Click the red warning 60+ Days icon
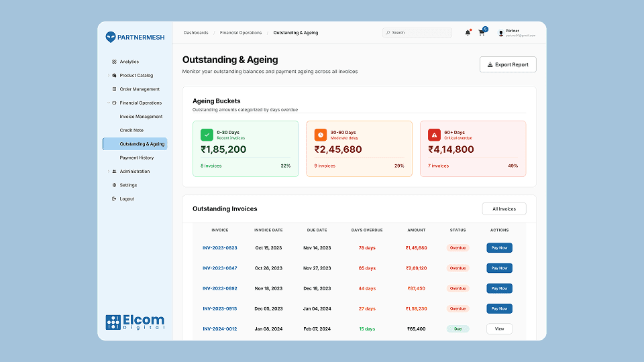The height and width of the screenshot is (362, 644). point(434,135)
